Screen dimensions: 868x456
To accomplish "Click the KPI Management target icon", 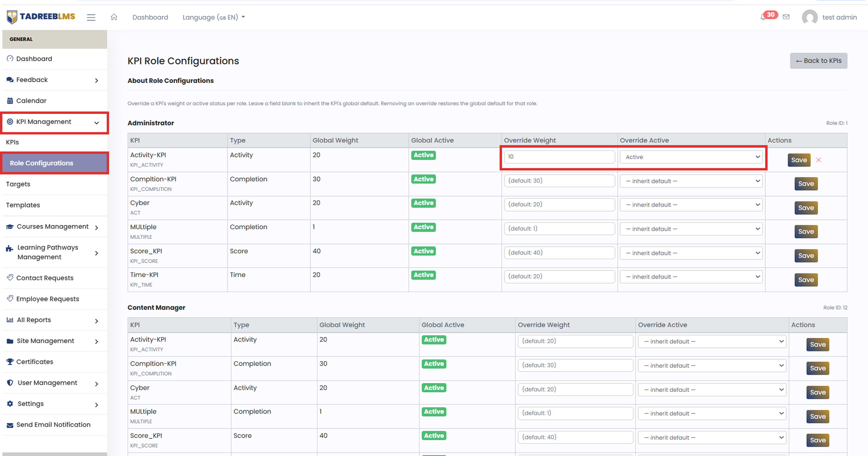I will 10,122.
